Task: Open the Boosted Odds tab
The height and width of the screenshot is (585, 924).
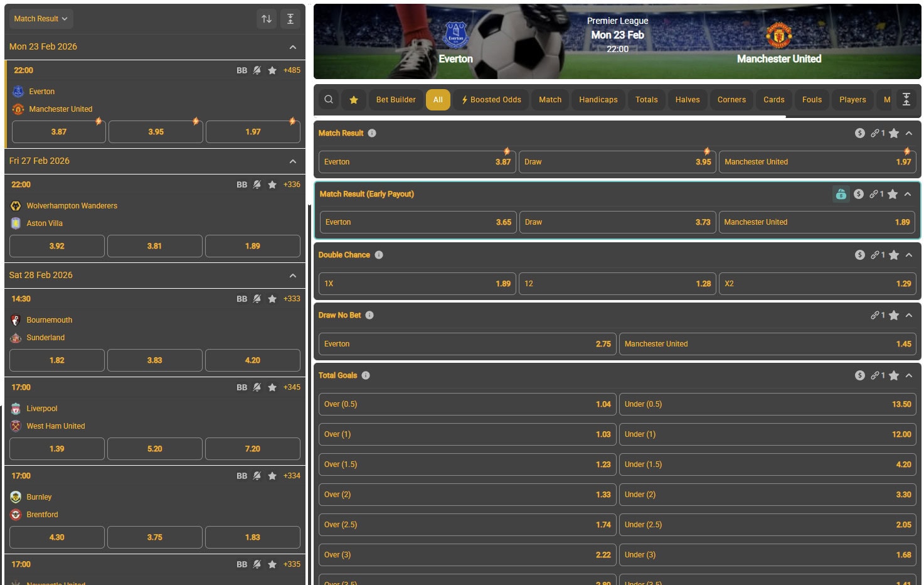Action: pos(491,99)
